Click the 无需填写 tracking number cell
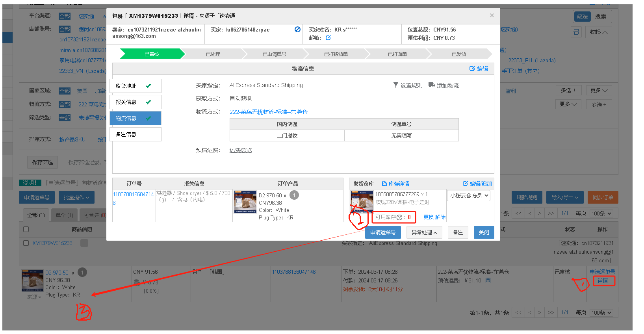Screen dimensions: 644x334 pos(401,135)
